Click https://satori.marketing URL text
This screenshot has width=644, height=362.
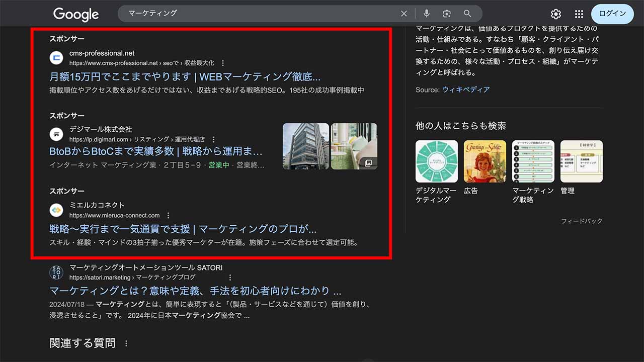[x=100, y=278]
